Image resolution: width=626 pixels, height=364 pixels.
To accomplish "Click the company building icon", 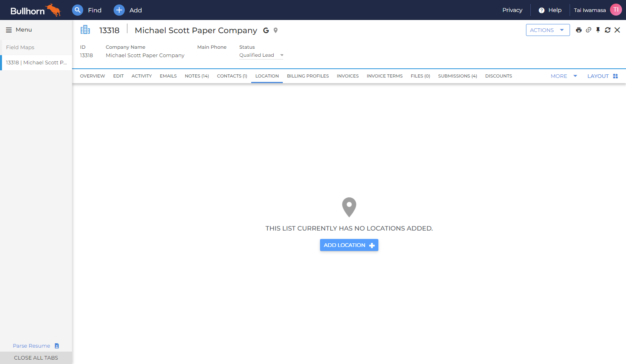I will point(85,30).
